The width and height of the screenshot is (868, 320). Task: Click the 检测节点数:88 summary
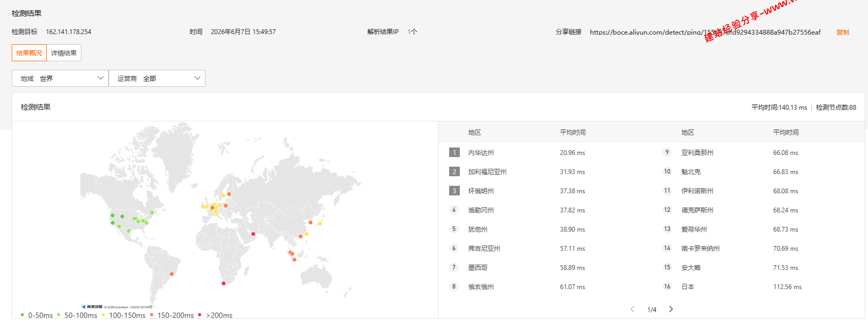point(836,107)
